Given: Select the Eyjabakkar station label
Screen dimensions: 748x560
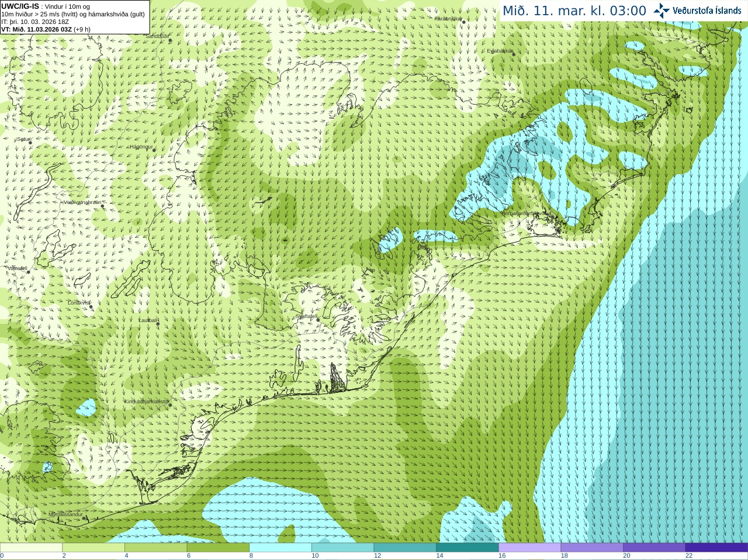Looking at the screenshot, I should (500, 51).
